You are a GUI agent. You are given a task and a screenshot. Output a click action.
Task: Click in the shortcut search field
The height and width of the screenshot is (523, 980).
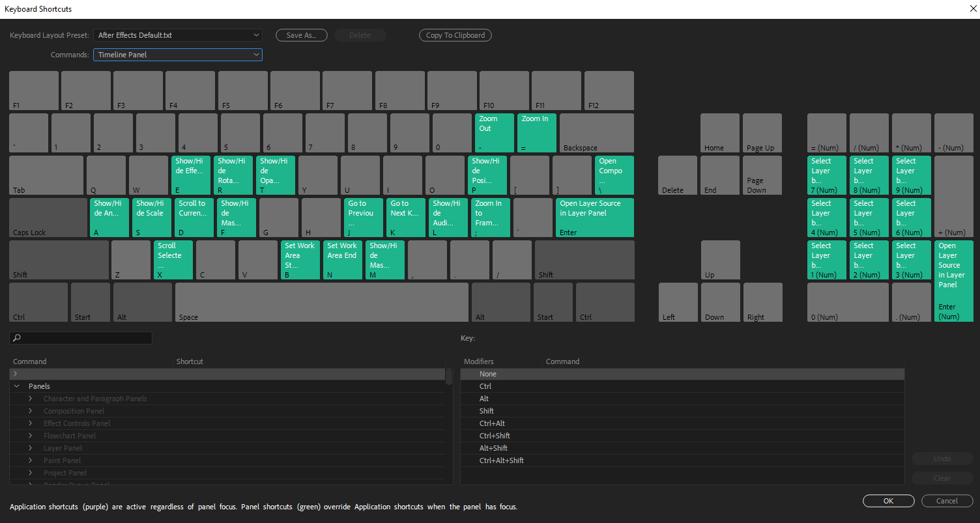(81, 338)
